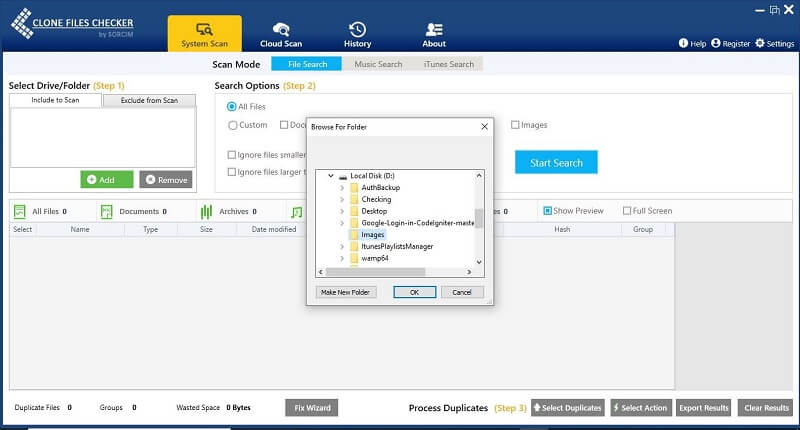
Task: Click the folder tree vertical scrollbar
Action: (x=479, y=219)
